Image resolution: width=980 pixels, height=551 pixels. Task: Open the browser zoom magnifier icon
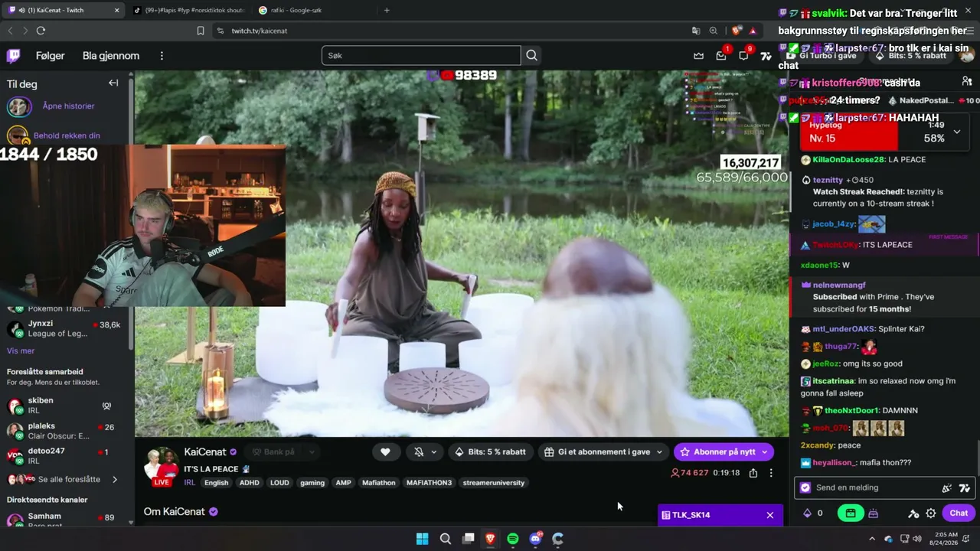click(x=714, y=31)
